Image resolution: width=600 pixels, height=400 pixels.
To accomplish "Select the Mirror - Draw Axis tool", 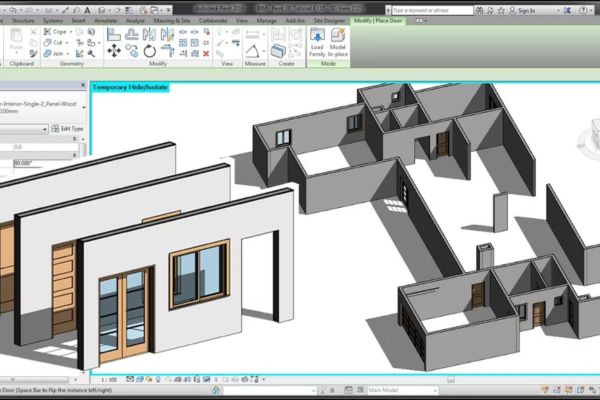I will coord(167,35).
